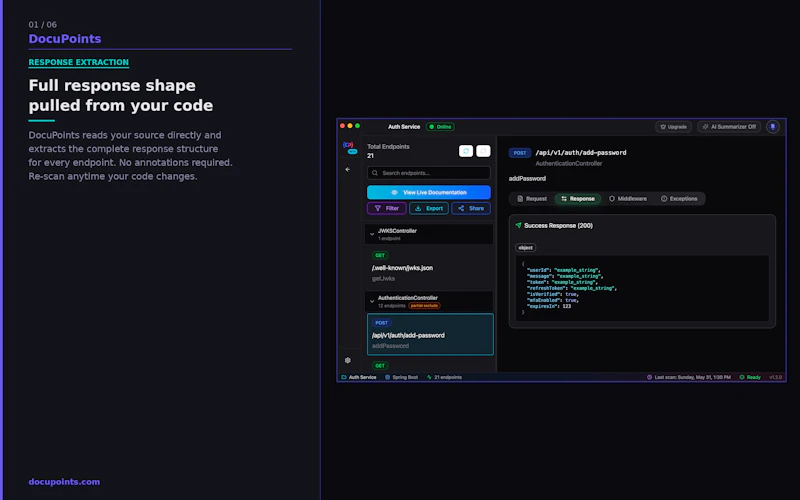This screenshot has width=800, height=500.
Task: Switch to the Request tab
Action: pyautogui.click(x=532, y=198)
